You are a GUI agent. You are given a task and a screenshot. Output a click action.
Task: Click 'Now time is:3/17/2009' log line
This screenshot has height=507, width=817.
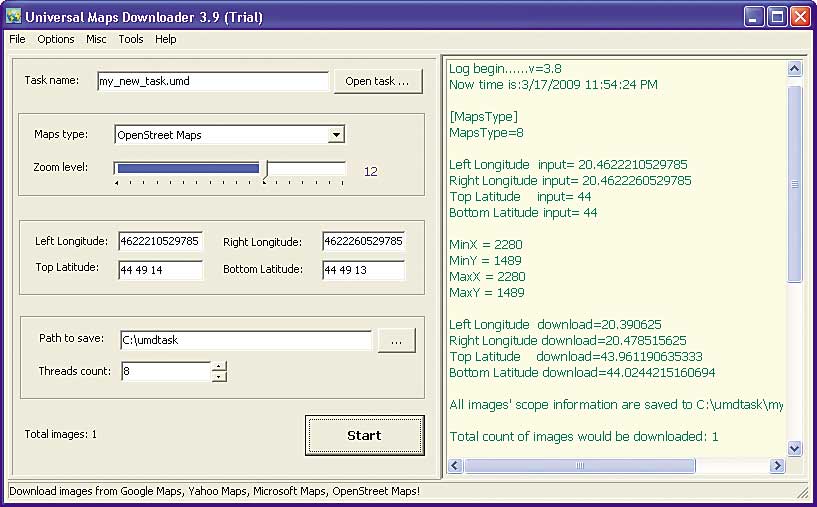click(553, 85)
